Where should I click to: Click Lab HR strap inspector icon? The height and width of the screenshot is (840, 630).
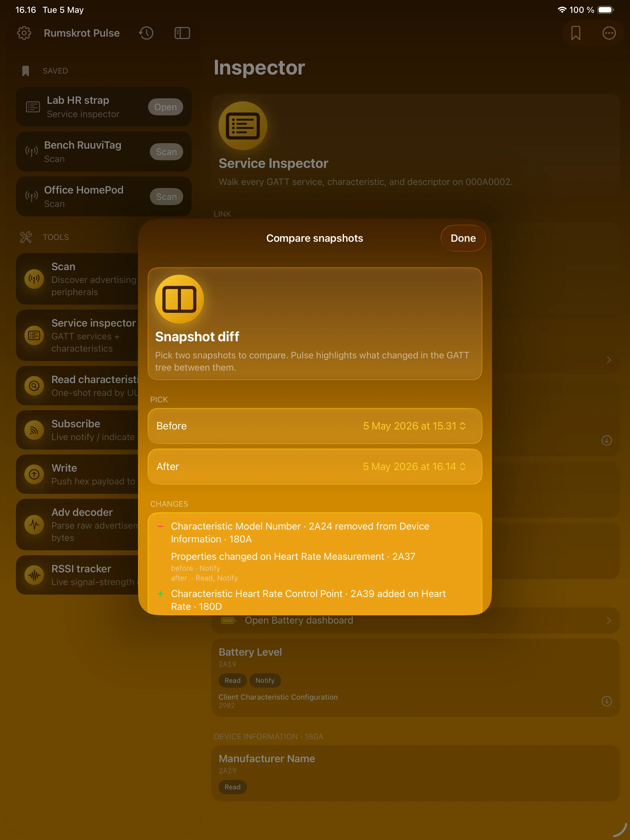click(x=33, y=107)
